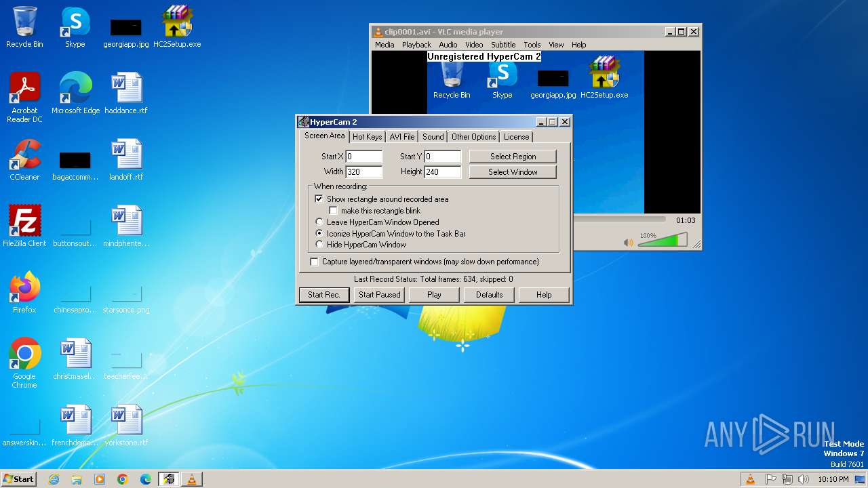Click the HyperCam taskbar button
868x488 pixels.
tap(169, 479)
